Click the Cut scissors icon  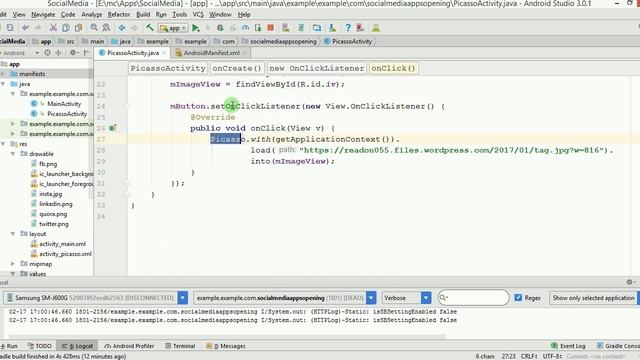point(53,28)
